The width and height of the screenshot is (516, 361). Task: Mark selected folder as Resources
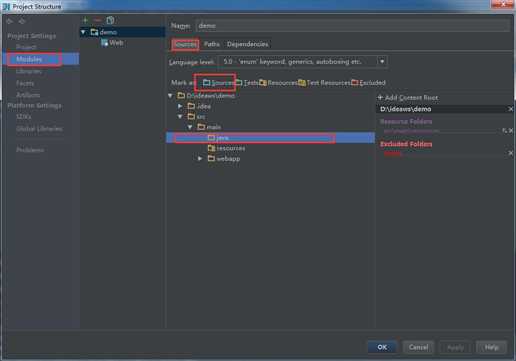(278, 83)
